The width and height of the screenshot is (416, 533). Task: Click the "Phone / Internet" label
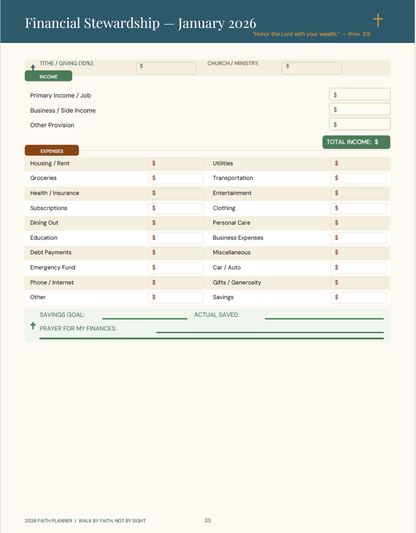click(x=52, y=282)
